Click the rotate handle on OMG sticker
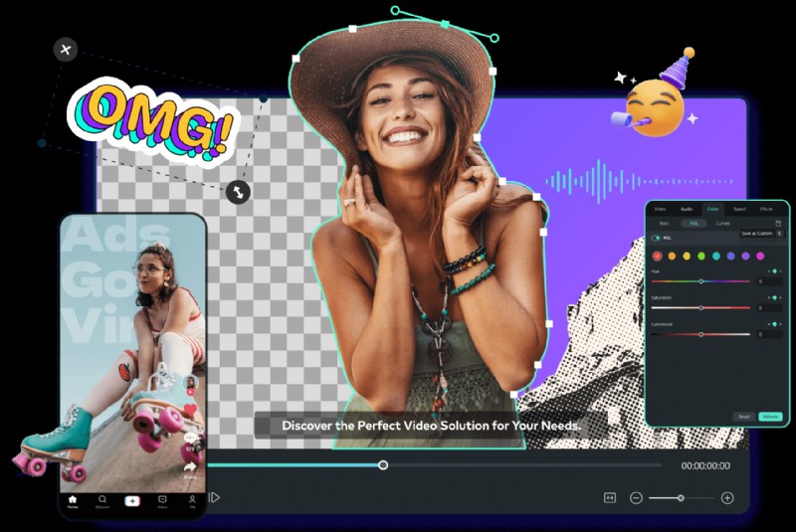This screenshot has width=796, height=532. click(x=238, y=192)
